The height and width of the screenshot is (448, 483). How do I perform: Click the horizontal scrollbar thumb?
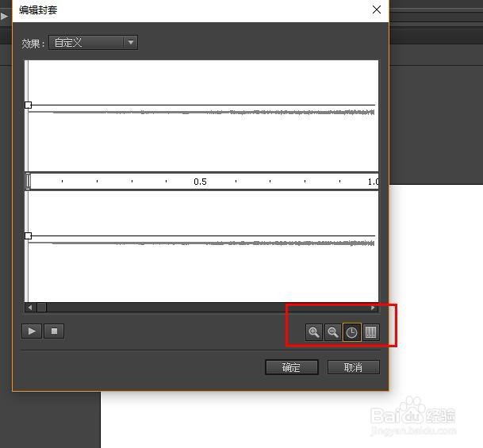pos(41,308)
